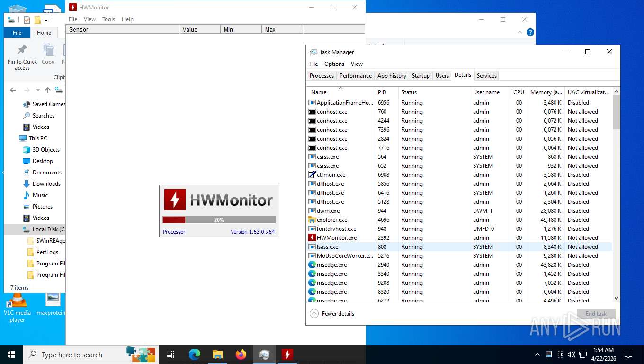Open Firefox from the taskbar
Viewport: 644px width, 364px height.
coord(241,355)
